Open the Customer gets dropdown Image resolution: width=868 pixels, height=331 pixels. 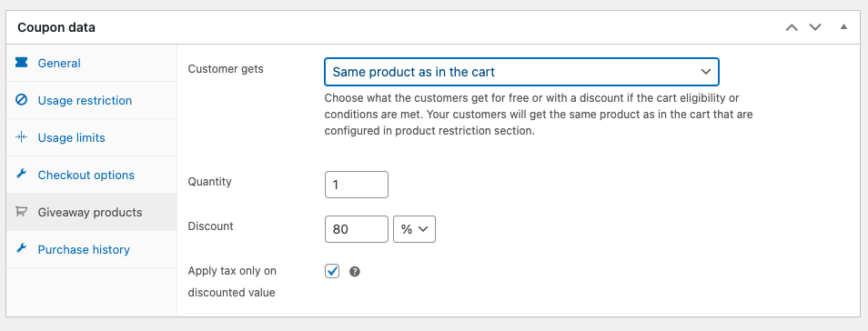click(521, 72)
